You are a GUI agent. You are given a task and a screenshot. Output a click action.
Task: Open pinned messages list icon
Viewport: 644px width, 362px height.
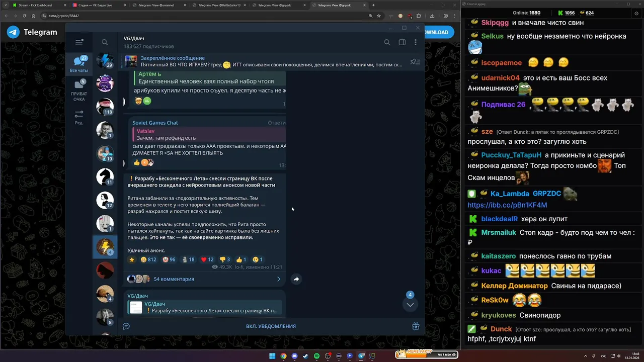click(x=415, y=61)
